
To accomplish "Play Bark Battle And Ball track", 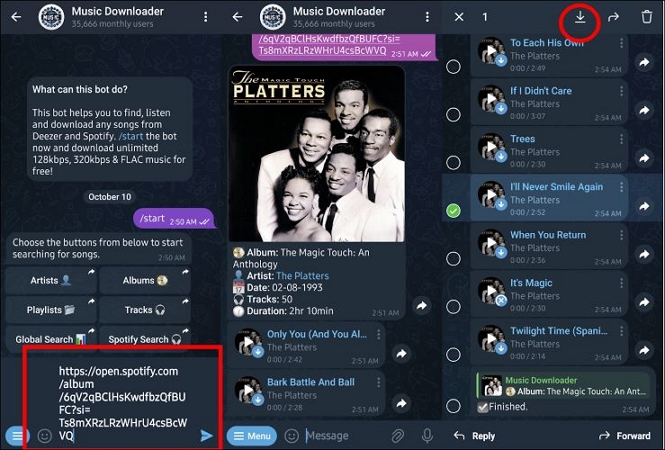I will pyautogui.click(x=249, y=390).
